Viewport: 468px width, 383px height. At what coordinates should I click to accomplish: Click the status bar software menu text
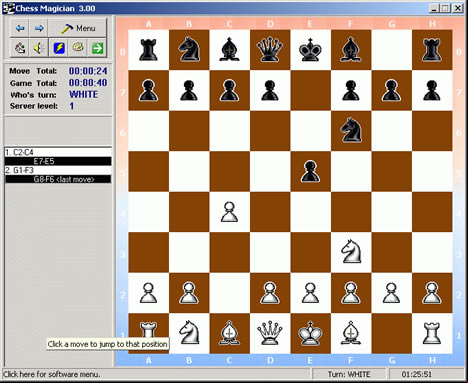52,374
